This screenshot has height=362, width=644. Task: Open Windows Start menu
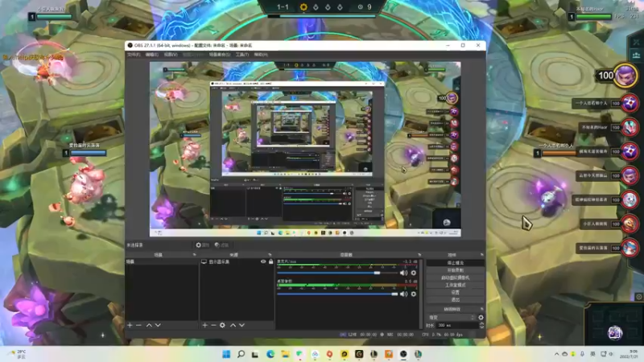point(226,354)
